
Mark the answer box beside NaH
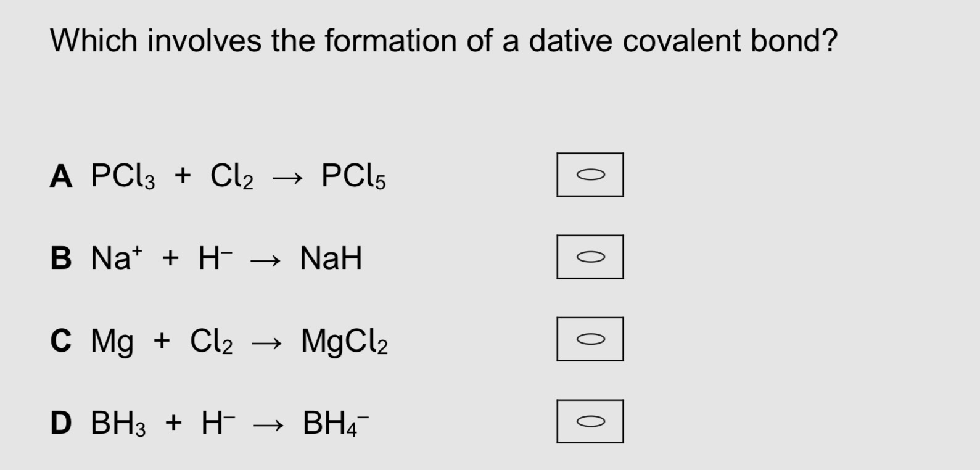pyautogui.click(x=590, y=257)
